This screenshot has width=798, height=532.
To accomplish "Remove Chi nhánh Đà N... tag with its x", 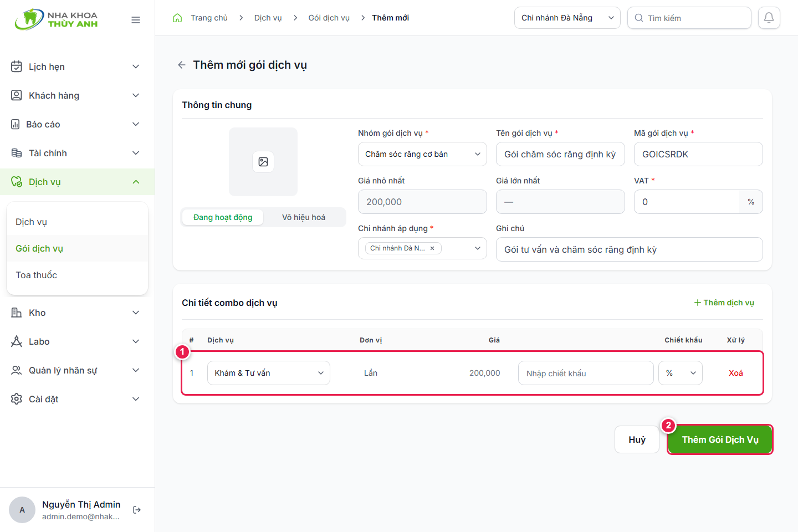I will point(432,248).
